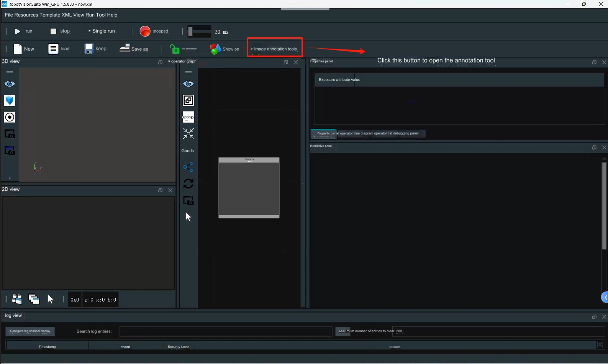Click the upside-down Goods icon
The image size is (608, 364).
188,117
